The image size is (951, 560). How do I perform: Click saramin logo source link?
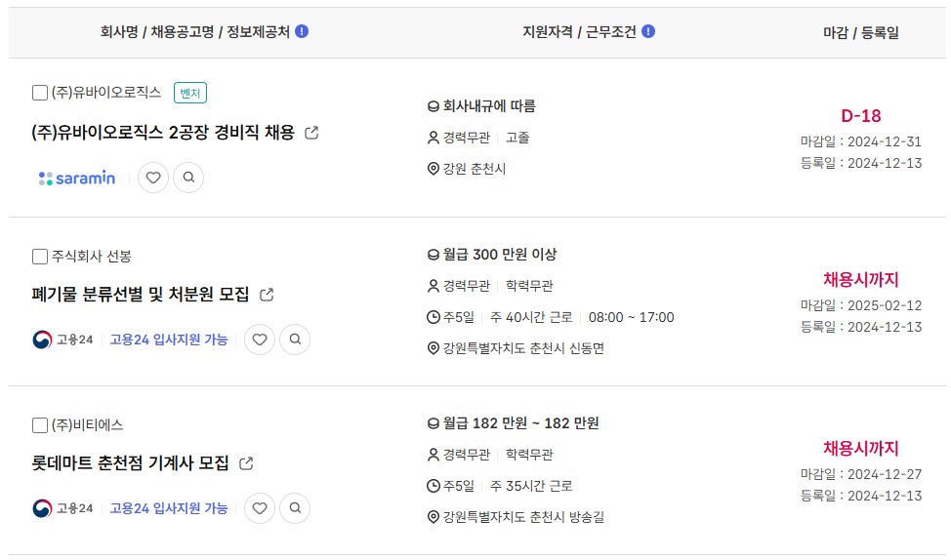77,178
